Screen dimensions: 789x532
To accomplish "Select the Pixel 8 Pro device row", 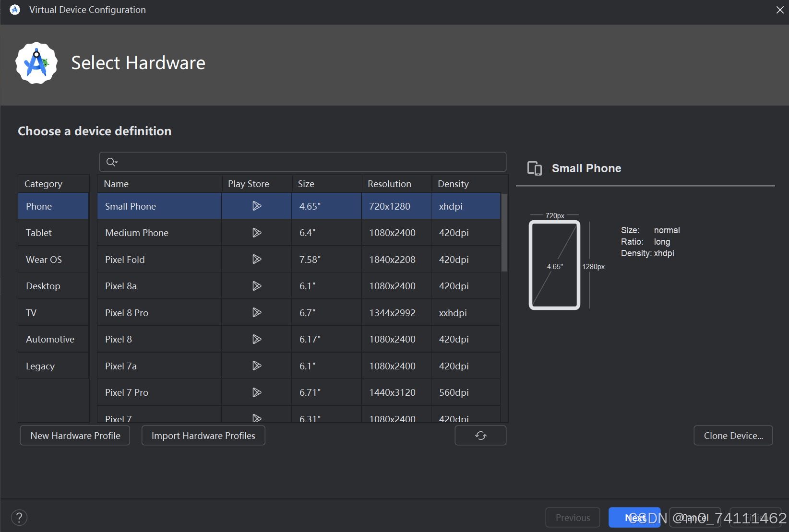I will tap(299, 313).
